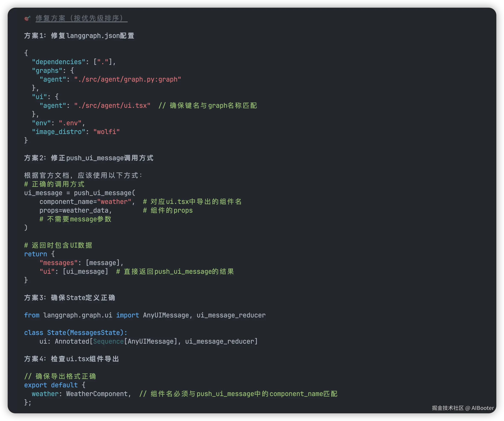Click the export default line

tap(55, 385)
